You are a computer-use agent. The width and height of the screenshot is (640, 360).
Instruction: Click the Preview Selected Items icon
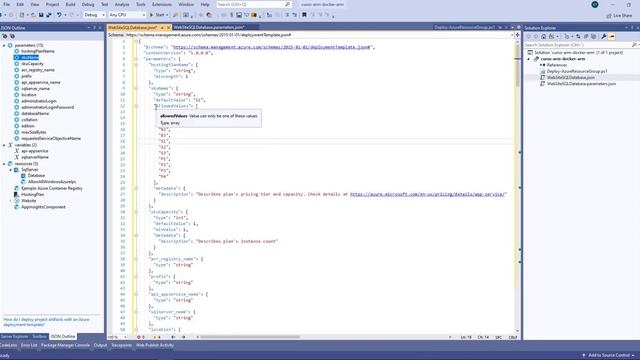click(612, 36)
